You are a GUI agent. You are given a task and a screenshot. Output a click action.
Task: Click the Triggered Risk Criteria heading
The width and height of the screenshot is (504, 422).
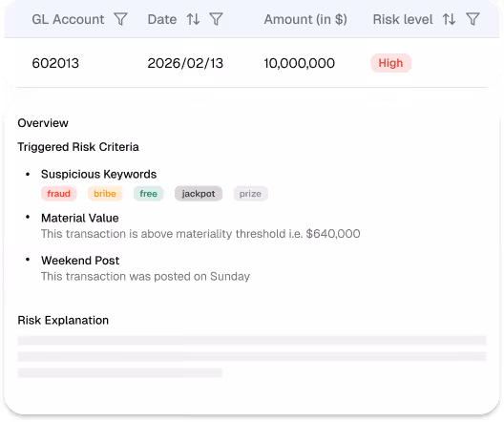pyautogui.click(x=78, y=147)
